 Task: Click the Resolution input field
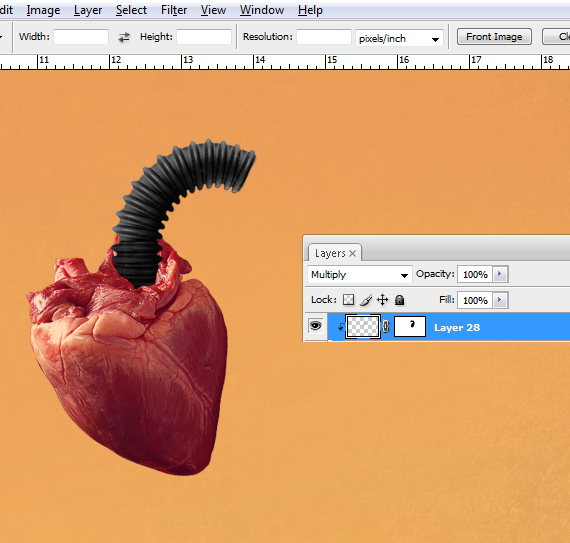324,37
